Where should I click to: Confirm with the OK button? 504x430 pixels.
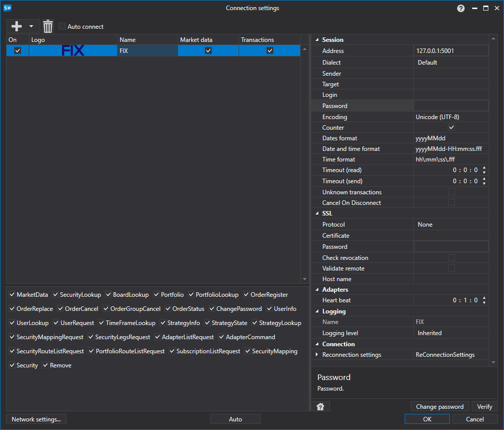click(427, 419)
